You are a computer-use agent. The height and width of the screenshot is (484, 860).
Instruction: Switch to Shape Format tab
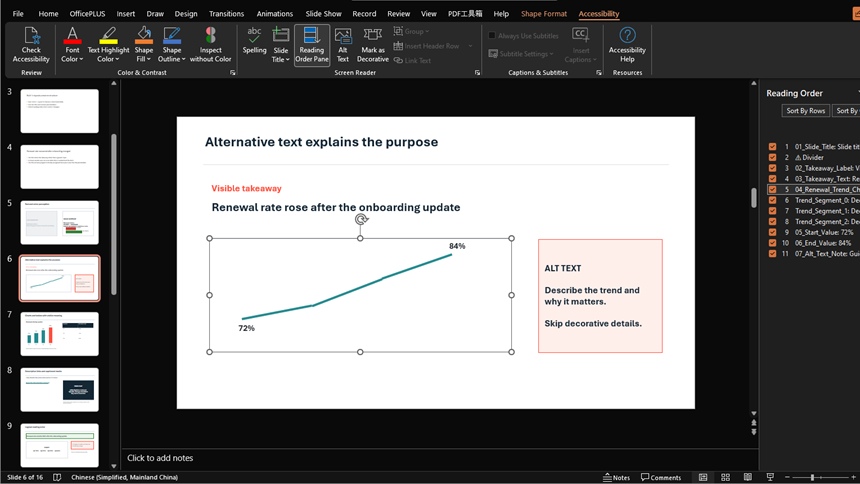[544, 14]
